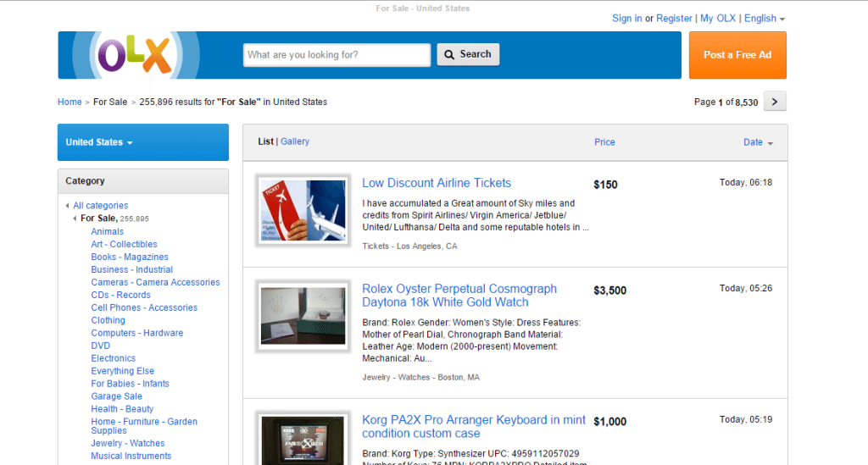
Task: Select the List view
Action: [x=265, y=141]
